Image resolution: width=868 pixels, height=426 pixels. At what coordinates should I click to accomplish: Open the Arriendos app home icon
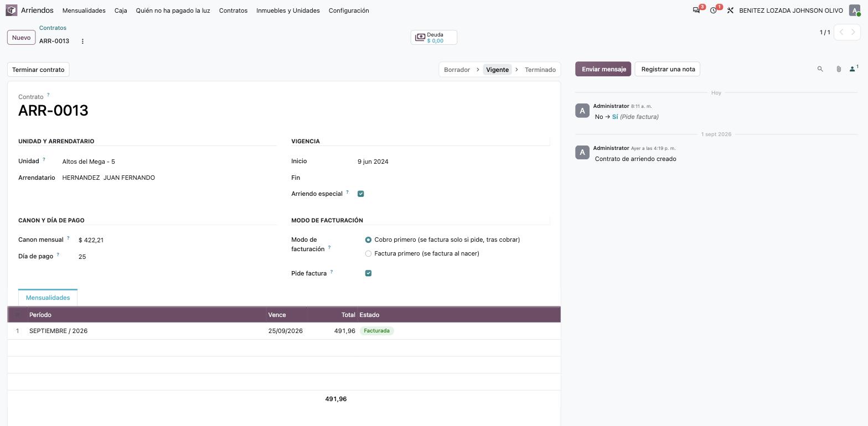coord(12,11)
